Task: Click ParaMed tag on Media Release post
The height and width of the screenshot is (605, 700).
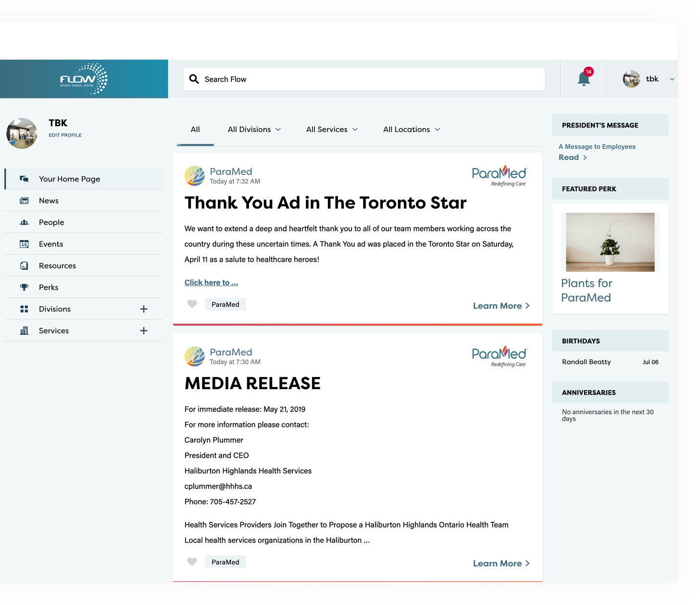Action: click(225, 562)
